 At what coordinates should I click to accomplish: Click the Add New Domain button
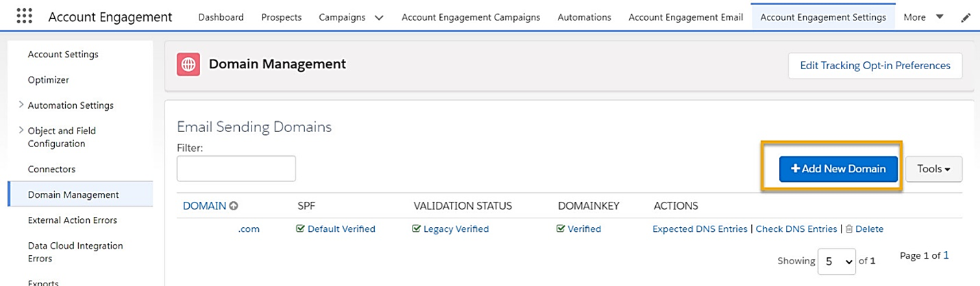[x=838, y=169]
